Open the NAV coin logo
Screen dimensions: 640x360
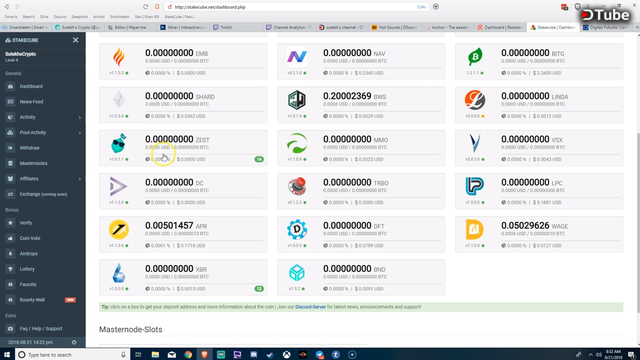(x=297, y=57)
